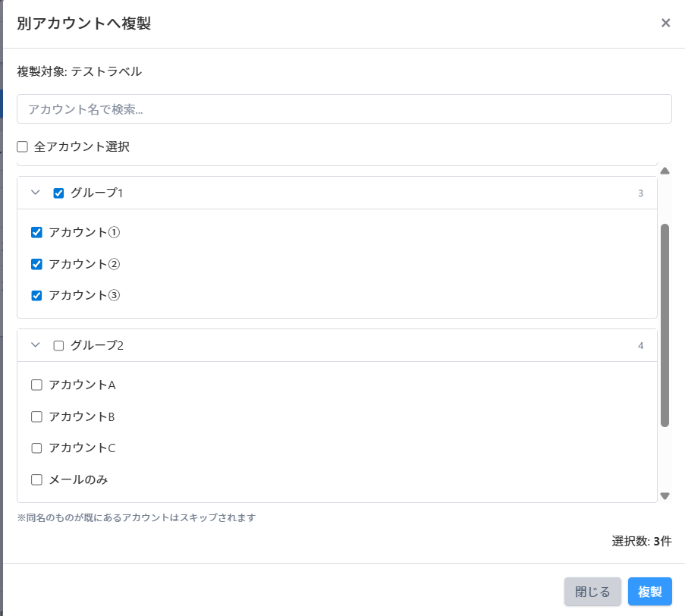
Task: Check the グループ2 group checkbox
Action: tap(58, 346)
